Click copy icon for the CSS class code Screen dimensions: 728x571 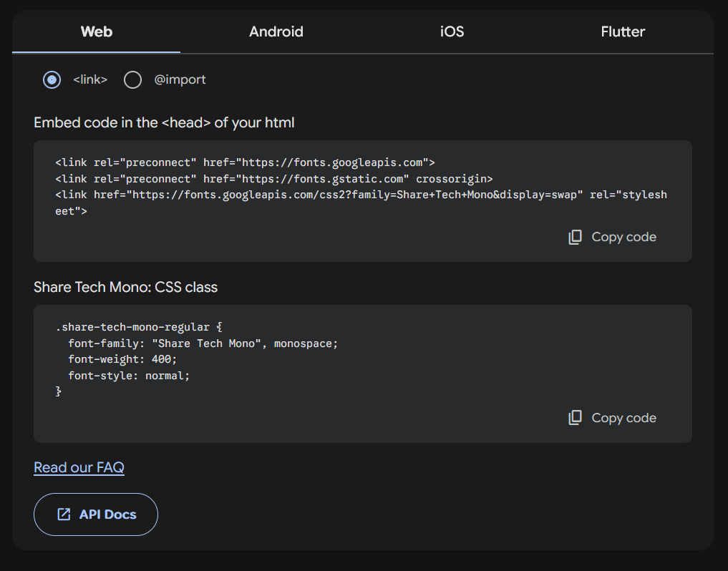coord(575,418)
